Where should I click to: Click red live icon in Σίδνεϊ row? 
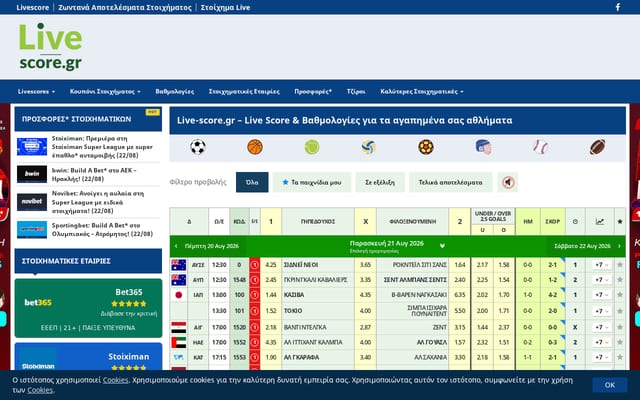pyautogui.click(x=254, y=265)
